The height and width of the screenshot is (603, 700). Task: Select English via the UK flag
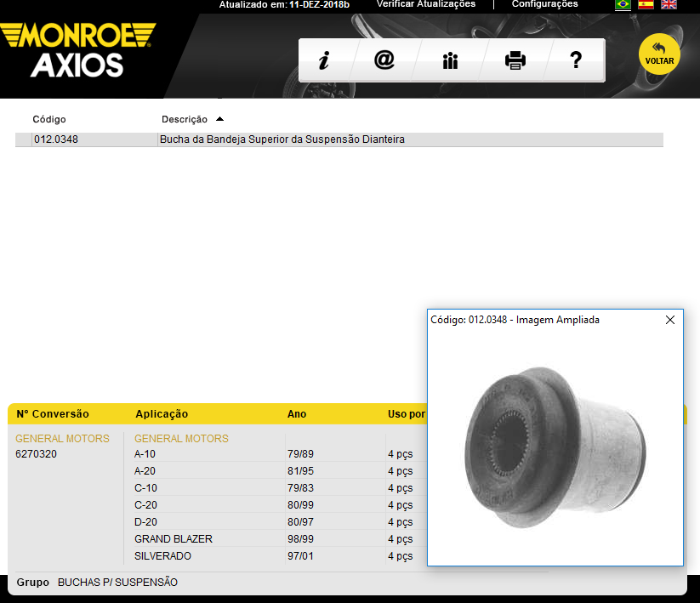[x=669, y=4]
